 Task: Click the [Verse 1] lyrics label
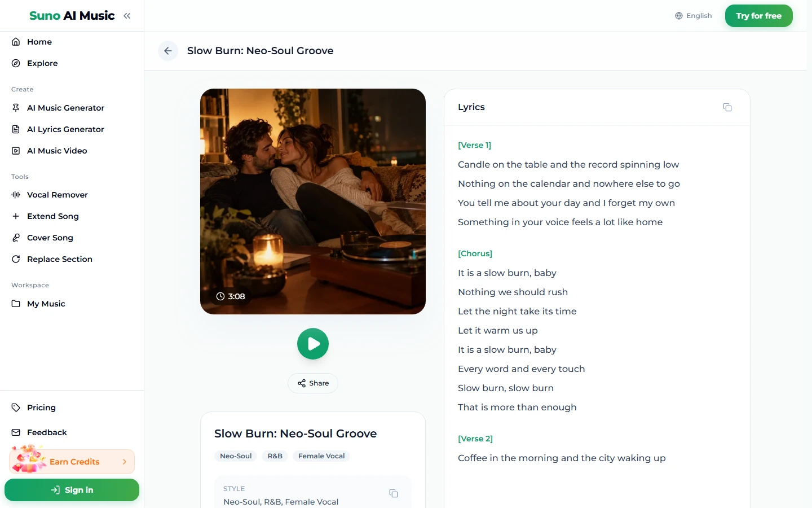(474, 145)
